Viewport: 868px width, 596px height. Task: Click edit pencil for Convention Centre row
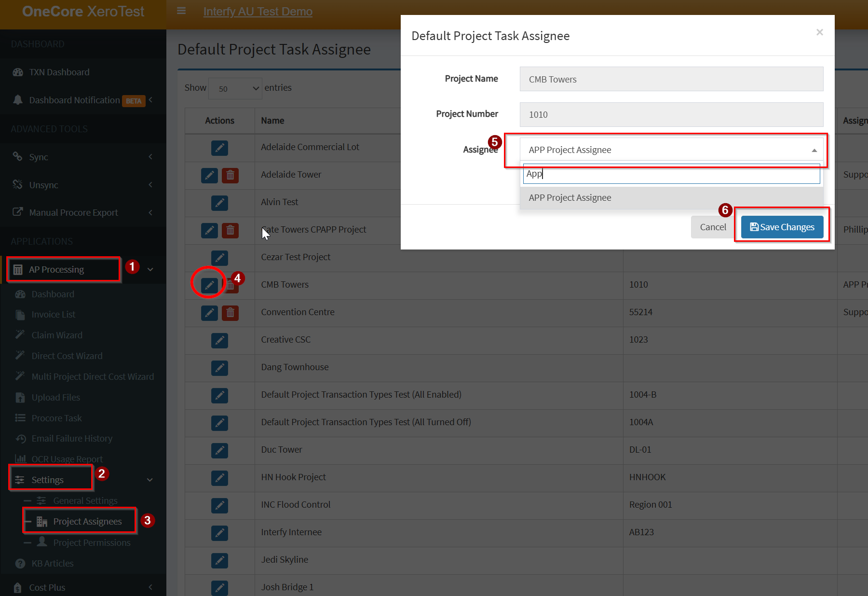[x=209, y=313]
